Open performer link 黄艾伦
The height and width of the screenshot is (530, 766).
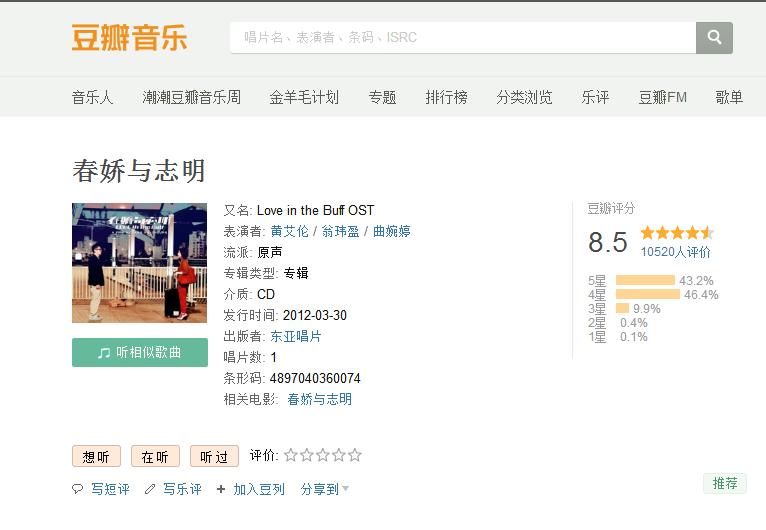tap(289, 231)
